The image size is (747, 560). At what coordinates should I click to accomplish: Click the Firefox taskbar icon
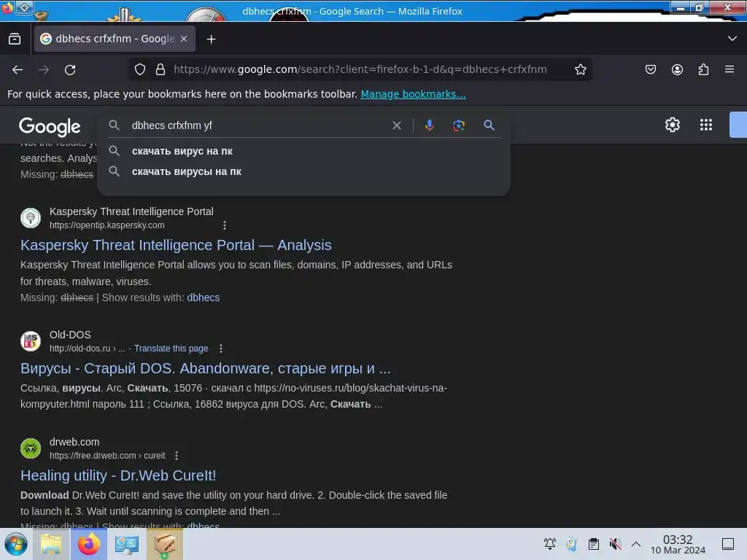point(88,544)
